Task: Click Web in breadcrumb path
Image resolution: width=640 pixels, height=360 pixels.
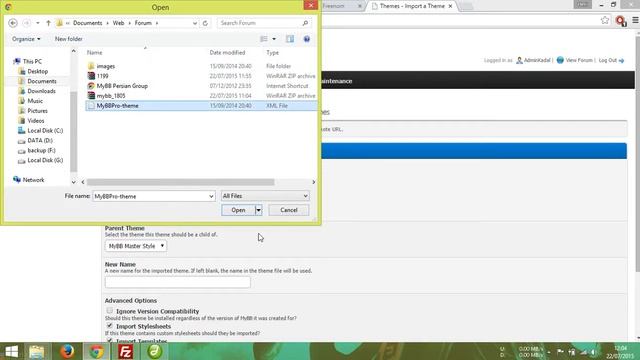Action: (118, 23)
